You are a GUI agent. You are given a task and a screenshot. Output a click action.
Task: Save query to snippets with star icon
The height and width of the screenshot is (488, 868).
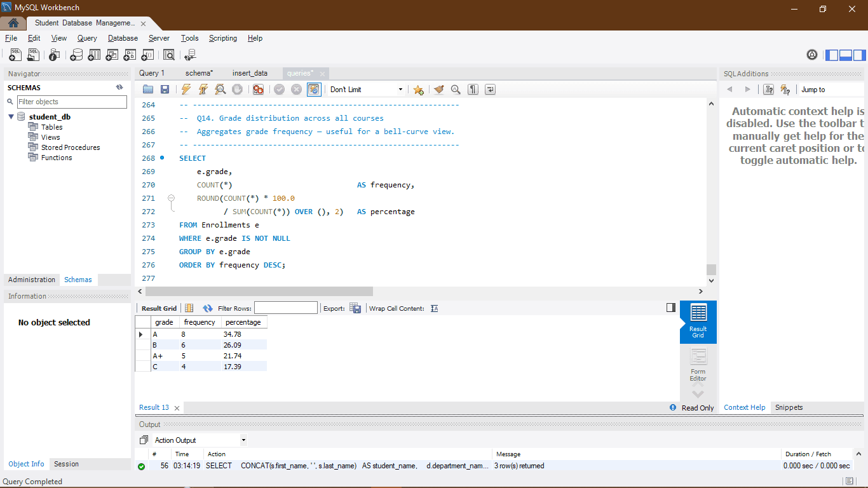(418, 90)
